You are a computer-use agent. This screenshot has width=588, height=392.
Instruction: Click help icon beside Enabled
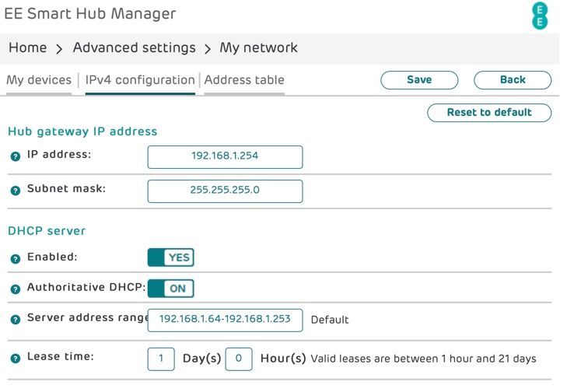[x=16, y=258]
